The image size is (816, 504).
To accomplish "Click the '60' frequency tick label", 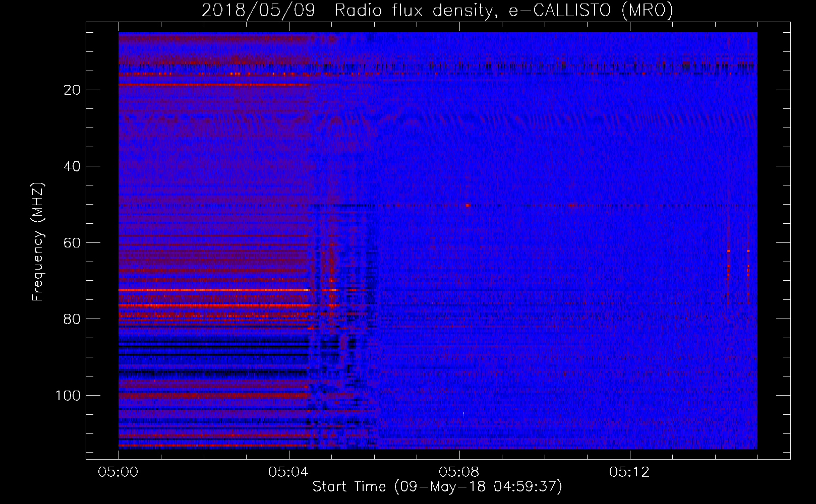I will [x=73, y=243].
